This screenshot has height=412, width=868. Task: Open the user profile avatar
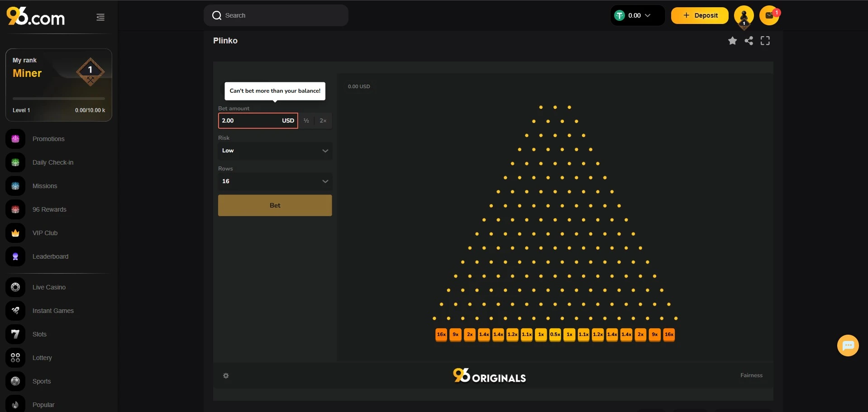[x=744, y=16]
